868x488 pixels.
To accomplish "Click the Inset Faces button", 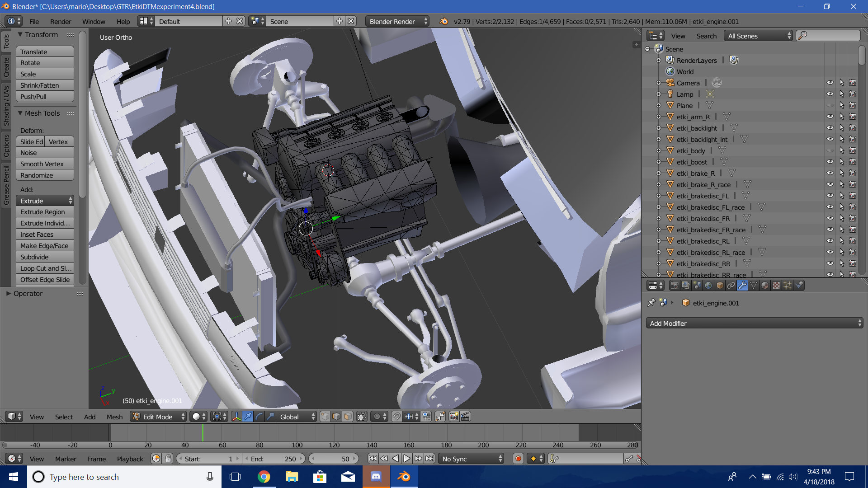I will (x=44, y=235).
